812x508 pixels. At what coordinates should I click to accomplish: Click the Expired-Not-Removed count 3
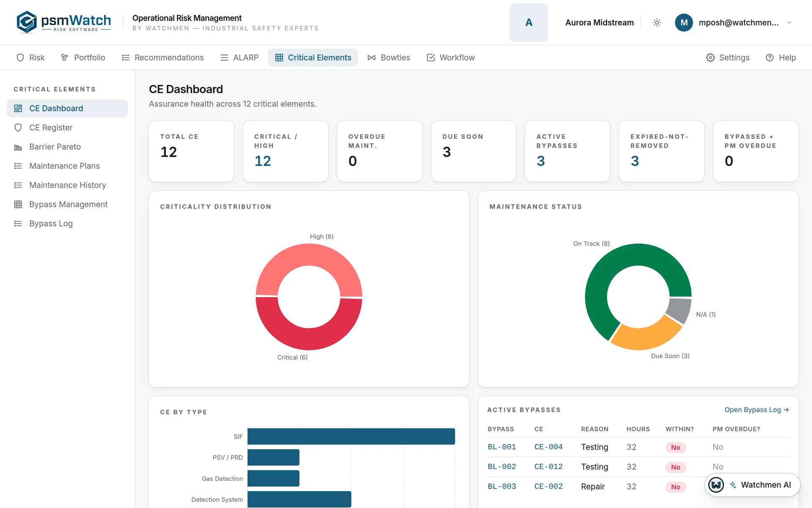click(x=635, y=161)
